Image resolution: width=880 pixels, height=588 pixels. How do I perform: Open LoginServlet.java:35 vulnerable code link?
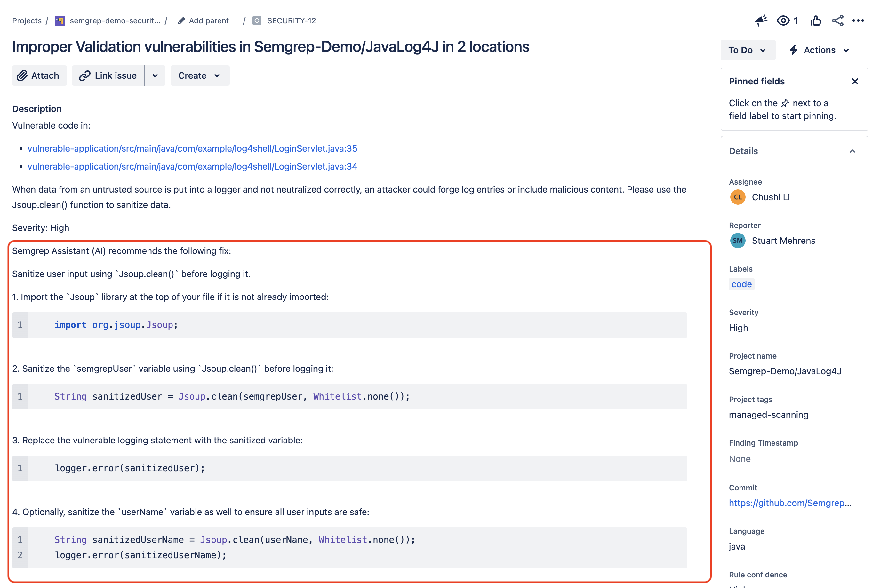(x=192, y=148)
